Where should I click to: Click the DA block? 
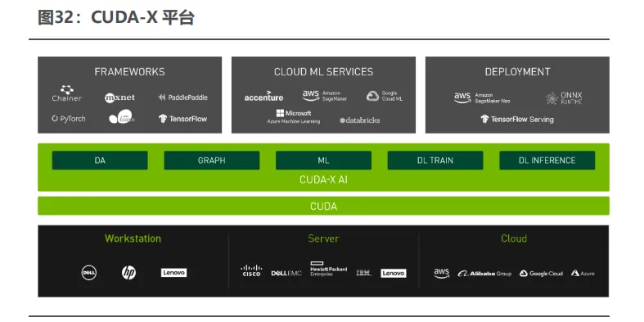tap(100, 161)
